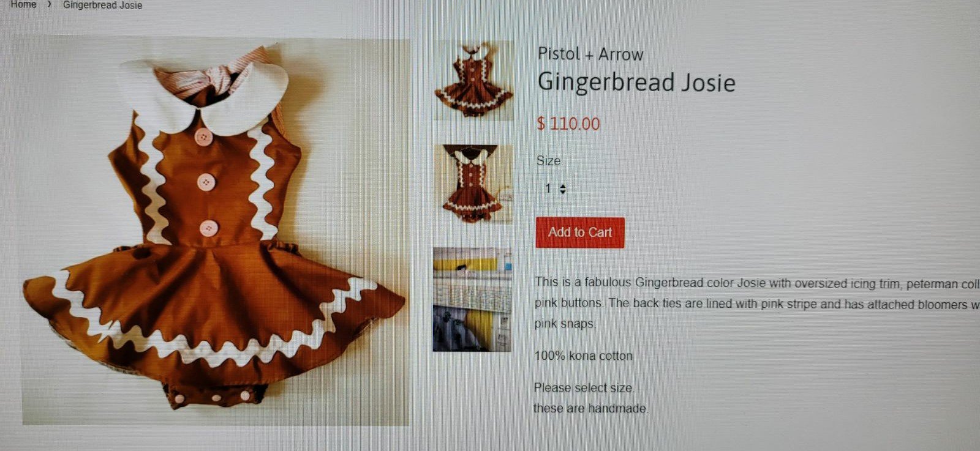Select the second thumbnail of dress on hanger
Viewport: 980px width, 451px height.
click(x=473, y=184)
